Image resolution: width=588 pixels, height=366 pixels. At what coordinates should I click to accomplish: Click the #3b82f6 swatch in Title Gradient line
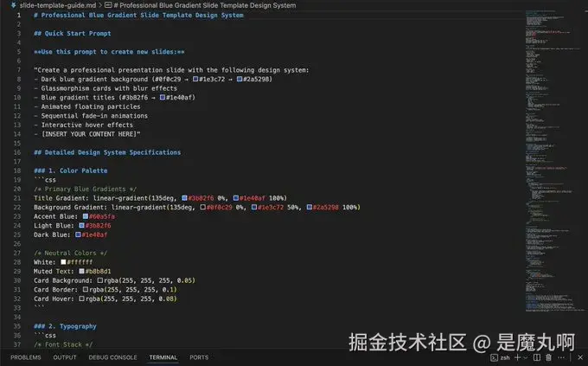[184, 198]
